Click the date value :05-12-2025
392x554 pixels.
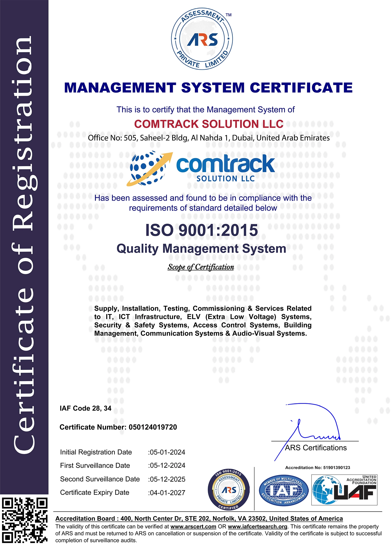tap(167, 479)
